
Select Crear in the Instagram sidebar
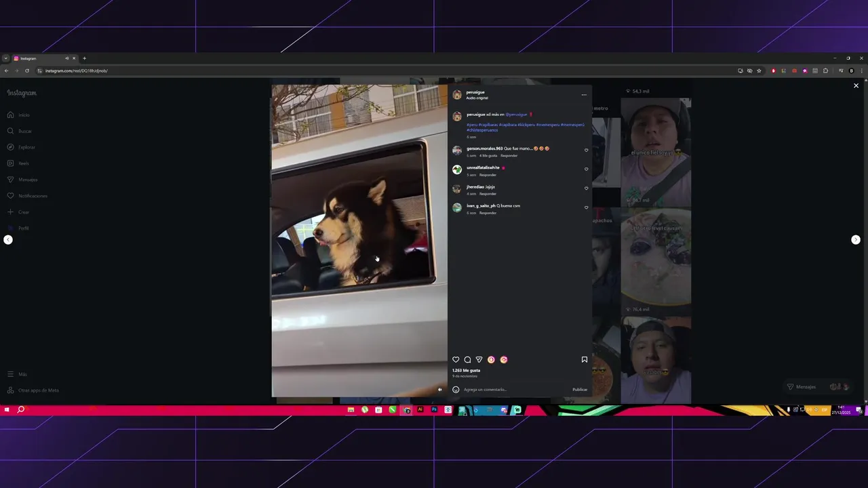click(18, 213)
